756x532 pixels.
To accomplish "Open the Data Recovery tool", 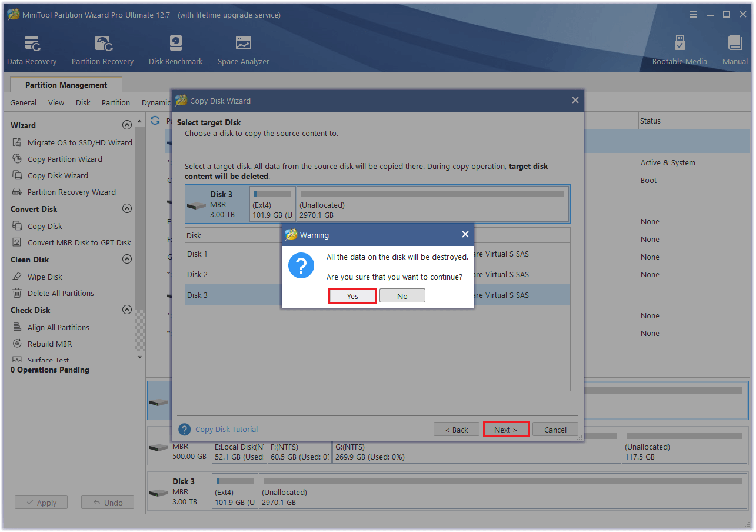I will (x=32, y=50).
